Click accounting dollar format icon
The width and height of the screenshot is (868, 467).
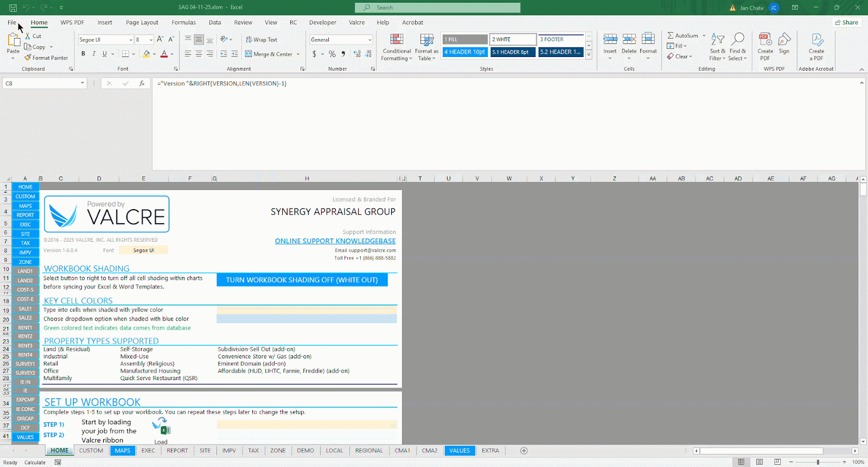click(314, 54)
